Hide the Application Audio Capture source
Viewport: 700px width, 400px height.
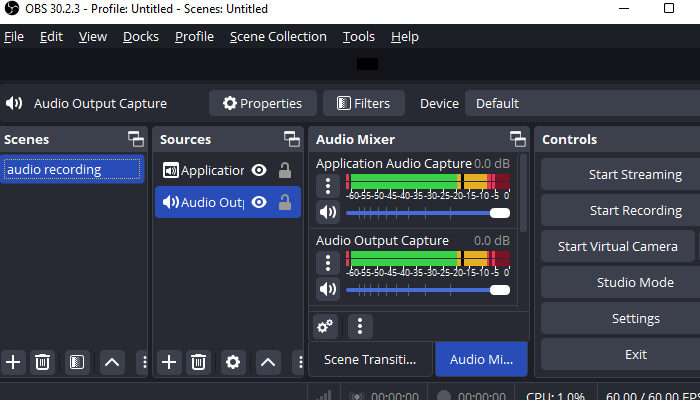click(259, 171)
